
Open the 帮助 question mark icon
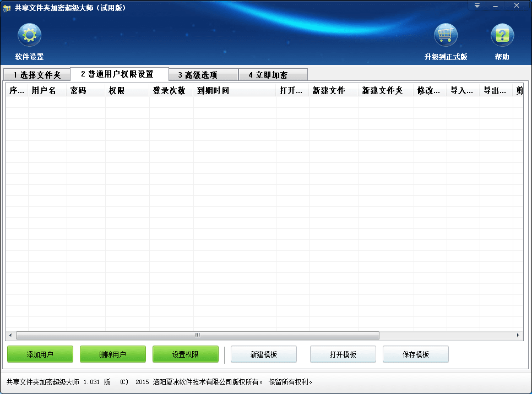click(502, 35)
